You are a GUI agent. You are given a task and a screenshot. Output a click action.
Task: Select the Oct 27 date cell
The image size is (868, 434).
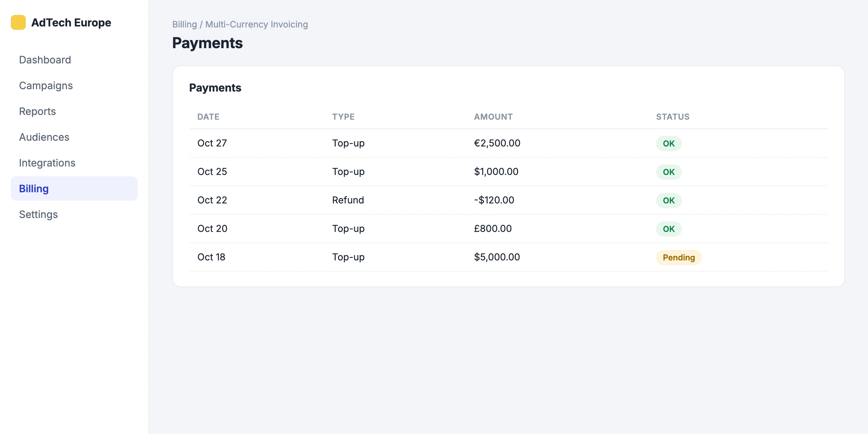212,143
